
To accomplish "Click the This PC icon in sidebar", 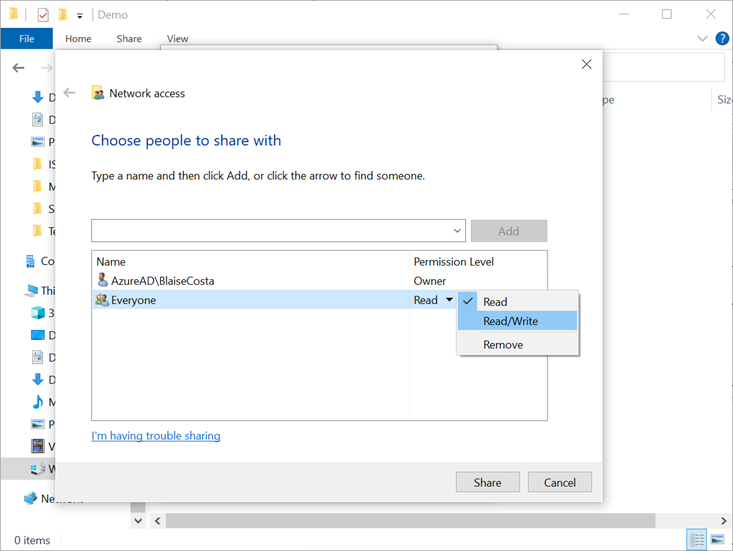I will [32, 290].
